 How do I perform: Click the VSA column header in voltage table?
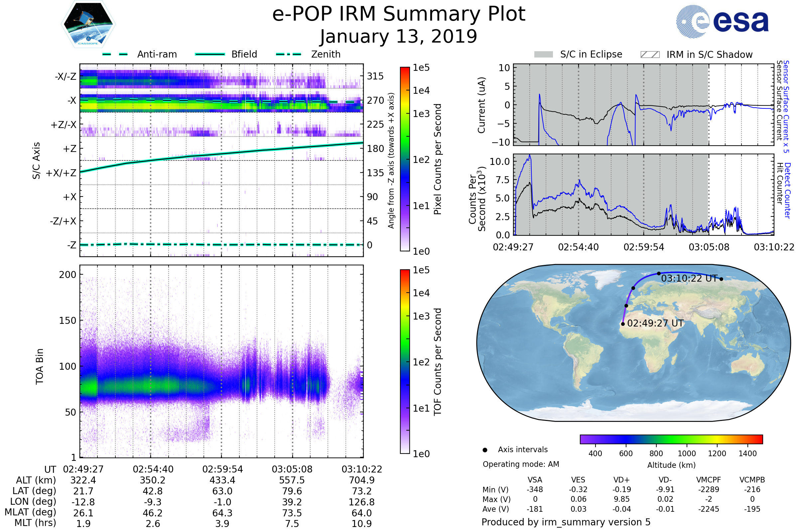point(535,480)
